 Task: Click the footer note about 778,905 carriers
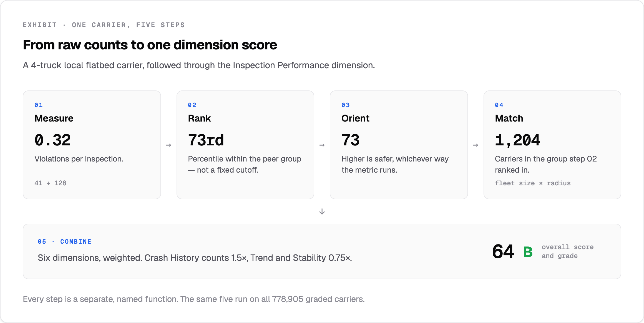coord(194,299)
